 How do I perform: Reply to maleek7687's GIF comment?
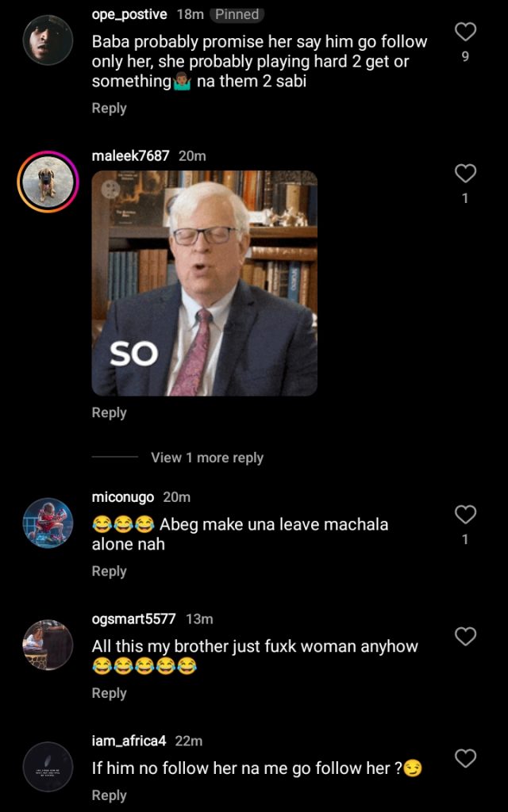(x=110, y=412)
